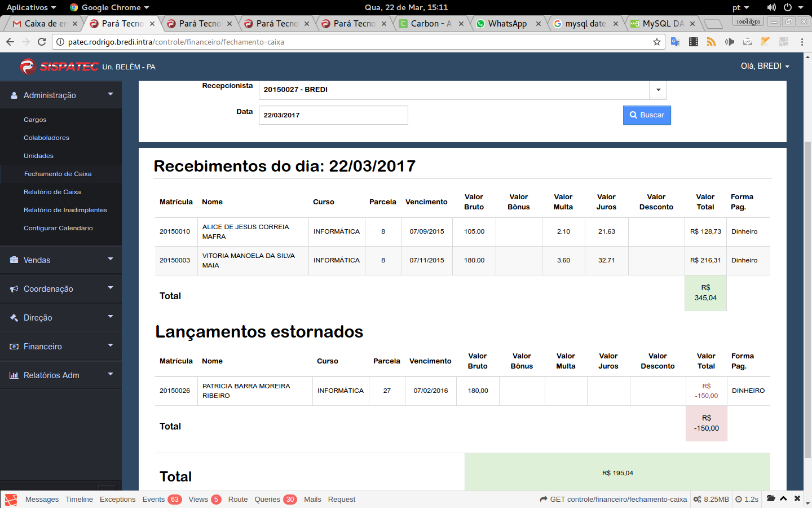The height and width of the screenshot is (508, 812).
Task: Switch to the Carbon browser tab
Action: [430, 24]
